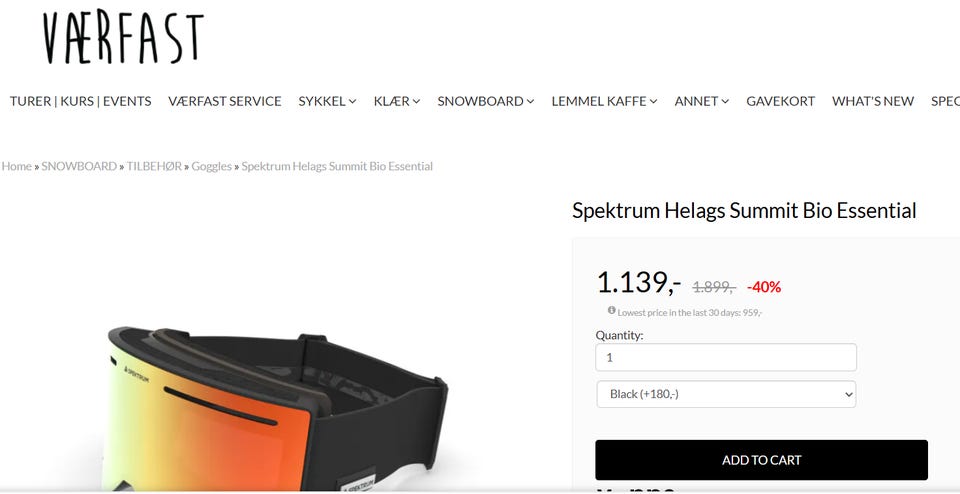Screen dimensions: 960x494
Task: Expand the SNOWBOARD navigation dropdown
Action: click(486, 101)
